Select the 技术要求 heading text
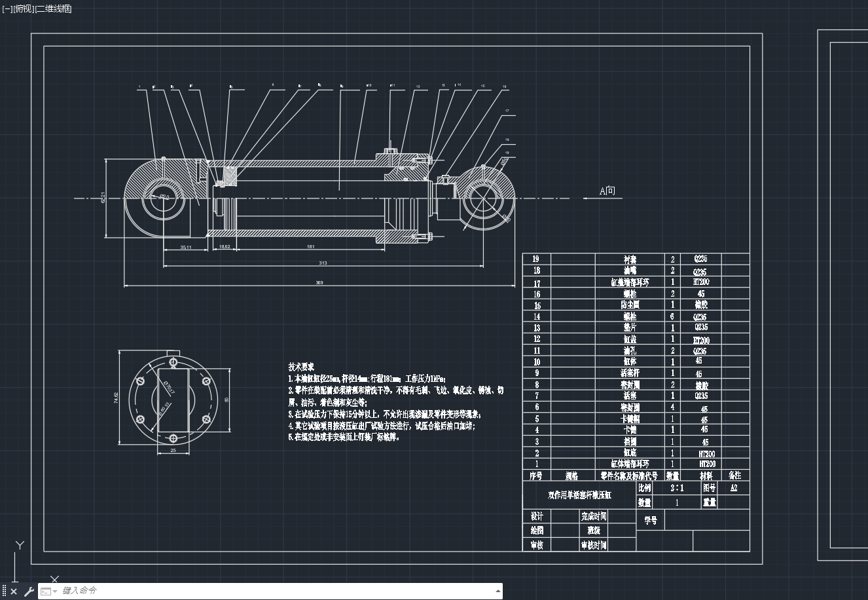The width and height of the screenshot is (868, 600). tap(301, 367)
